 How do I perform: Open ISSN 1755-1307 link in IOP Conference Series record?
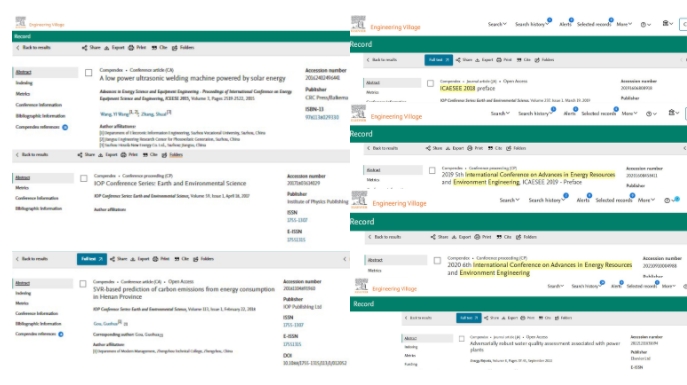point(297,220)
